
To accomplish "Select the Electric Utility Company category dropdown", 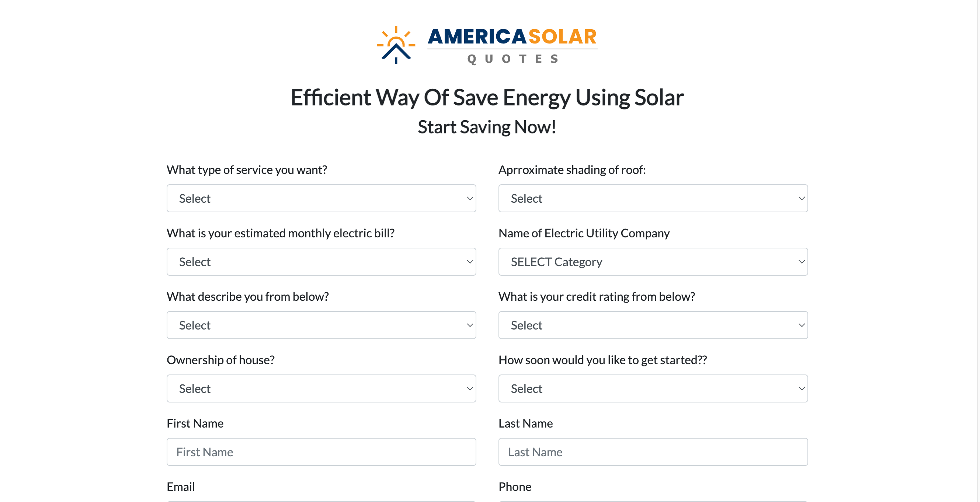I will [x=653, y=262].
